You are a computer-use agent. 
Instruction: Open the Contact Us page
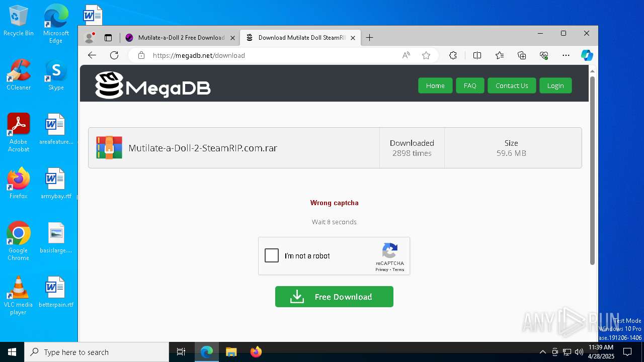(512, 85)
